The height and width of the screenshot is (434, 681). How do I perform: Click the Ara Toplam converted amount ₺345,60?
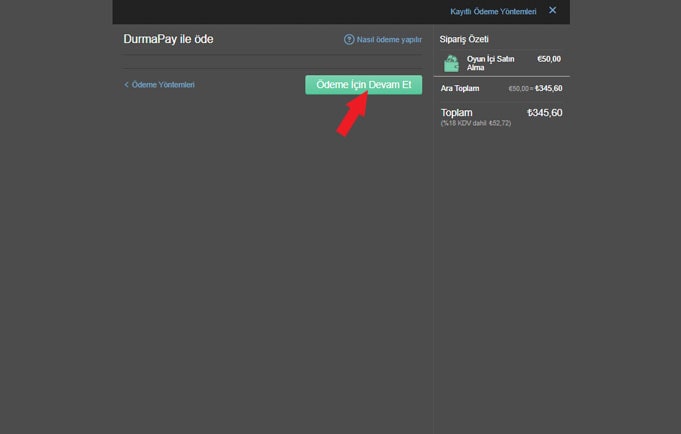[x=548, y=88]
